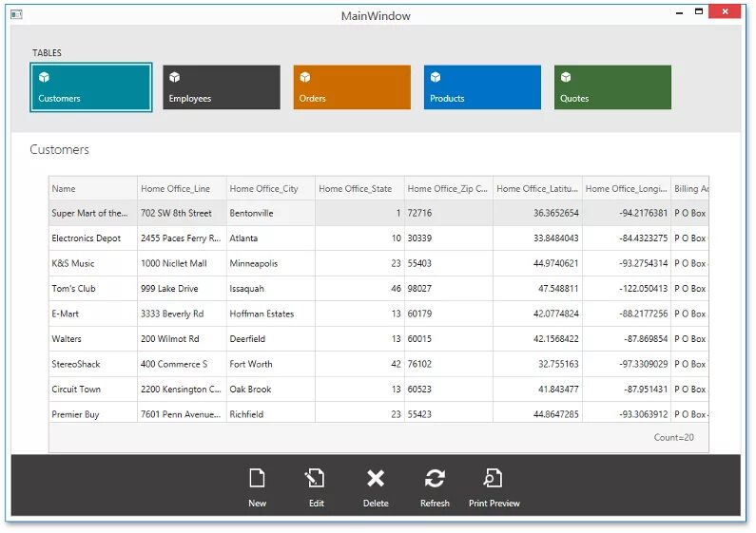Click the longitude value '-122.050413'

click(644, 288)
